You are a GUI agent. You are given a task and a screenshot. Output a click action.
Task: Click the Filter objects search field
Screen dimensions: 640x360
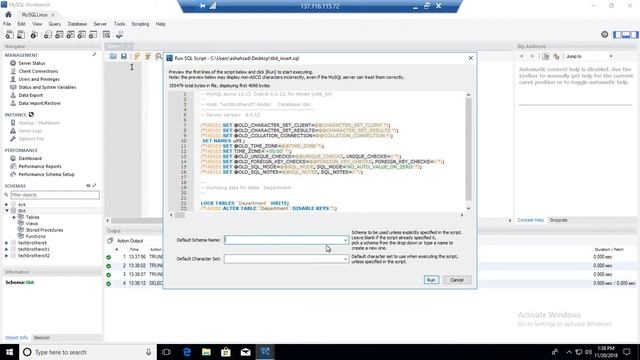55,195
